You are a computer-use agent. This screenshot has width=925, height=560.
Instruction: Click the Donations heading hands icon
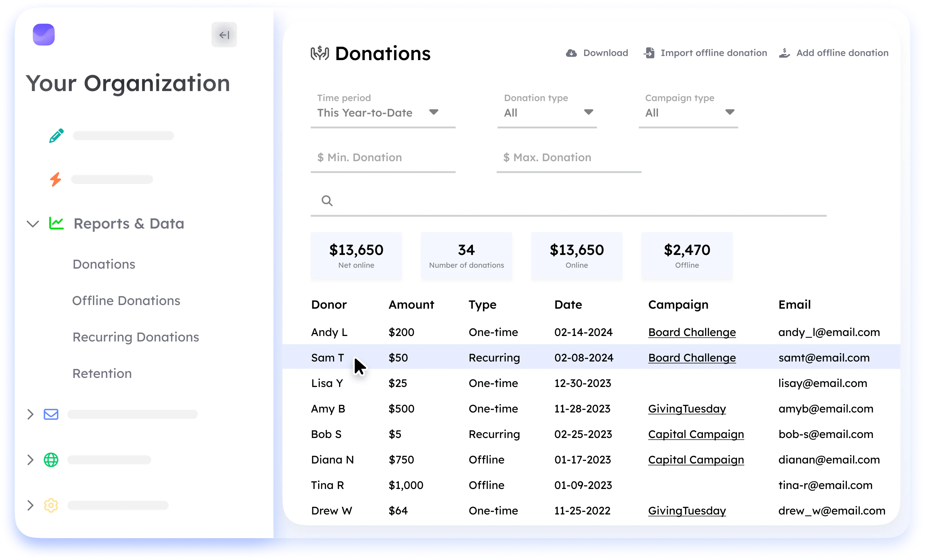pyautogui.click(x=320, y=53)
